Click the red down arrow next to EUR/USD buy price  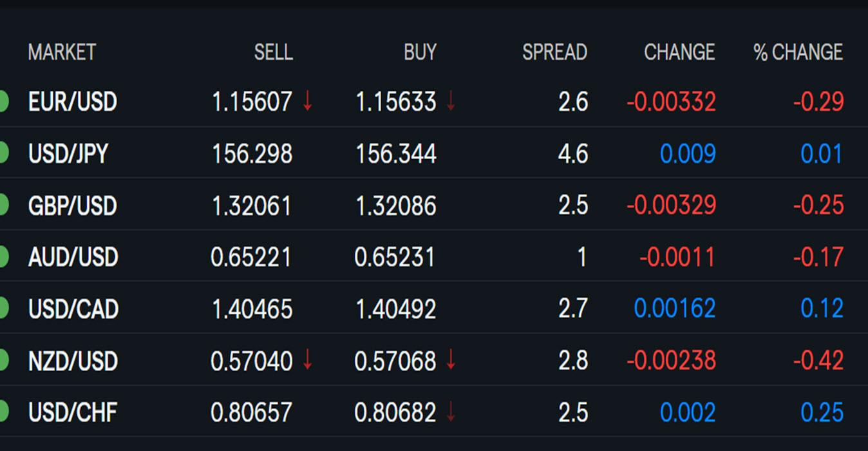click(451, 101)
